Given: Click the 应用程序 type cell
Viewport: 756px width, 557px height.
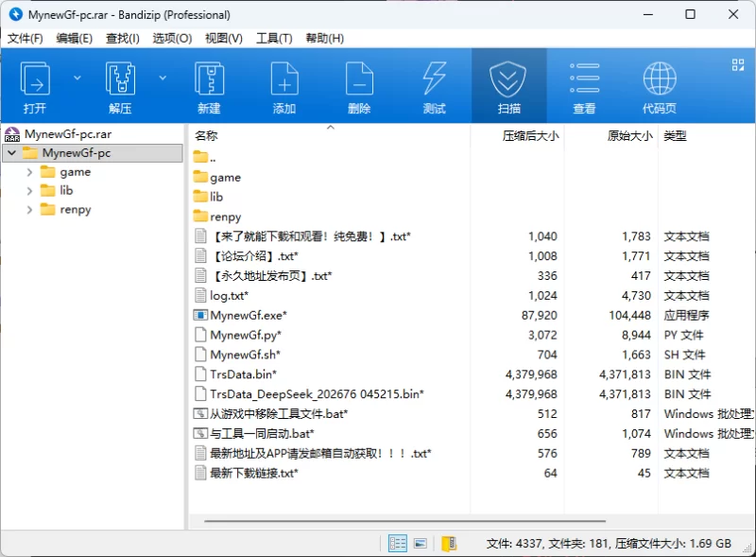Looking at the screenshot, I should [686, 315].
